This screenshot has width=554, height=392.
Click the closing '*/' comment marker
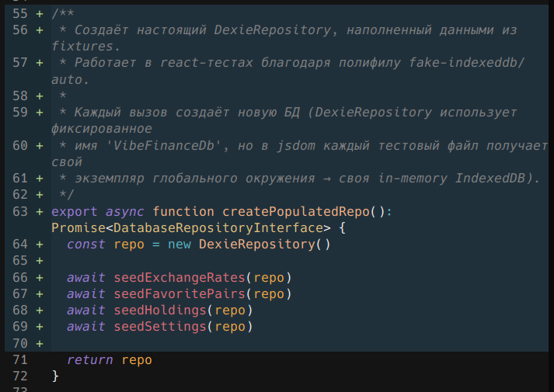(67, 195)
